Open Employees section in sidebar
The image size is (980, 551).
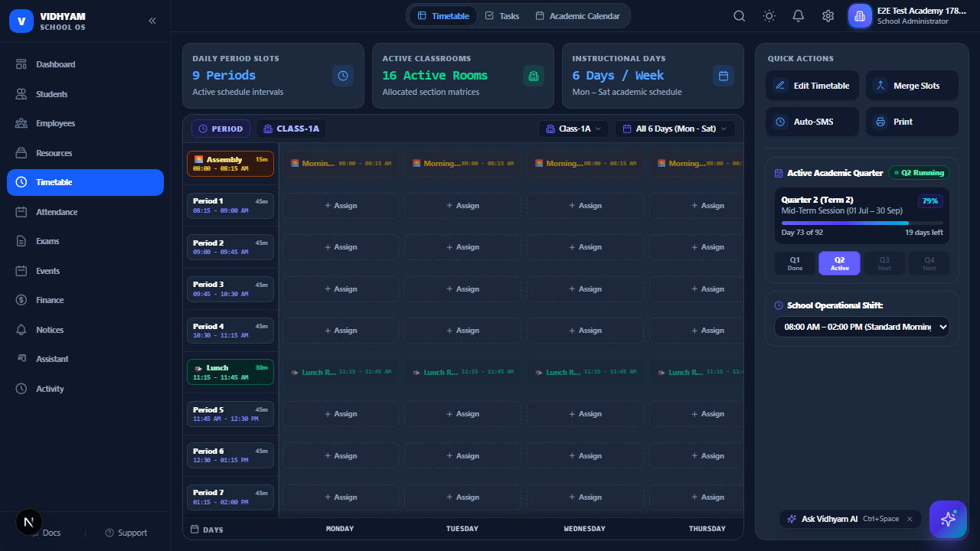pos(85,123)
